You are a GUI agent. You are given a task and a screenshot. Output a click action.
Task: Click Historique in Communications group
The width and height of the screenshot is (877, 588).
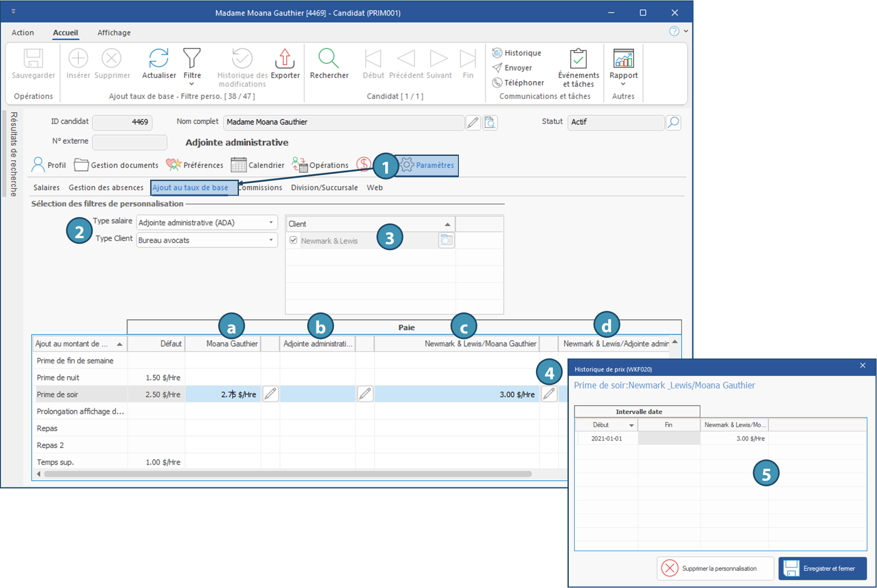[x=522, y=53]
